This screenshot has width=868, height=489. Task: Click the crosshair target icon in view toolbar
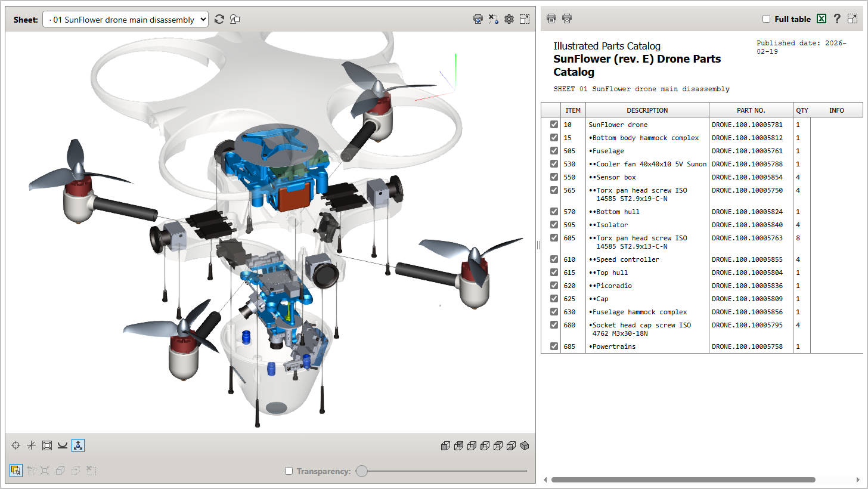click(x=16, y=445)
